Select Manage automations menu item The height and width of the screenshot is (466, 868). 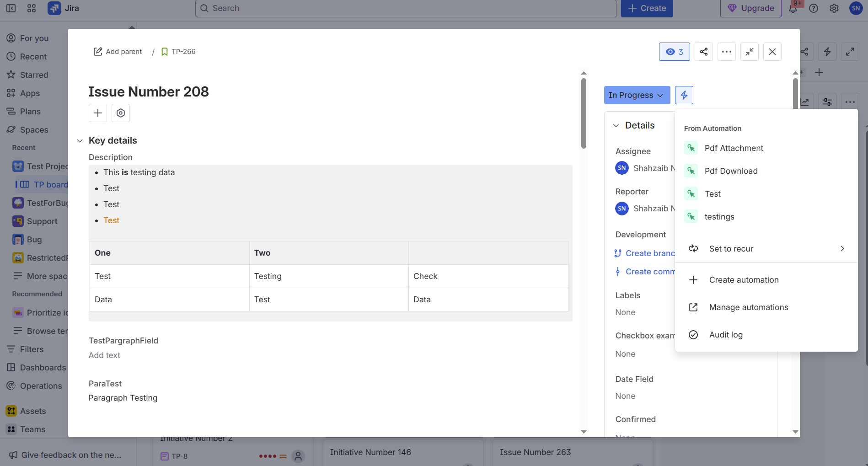[x=748, y=307]
